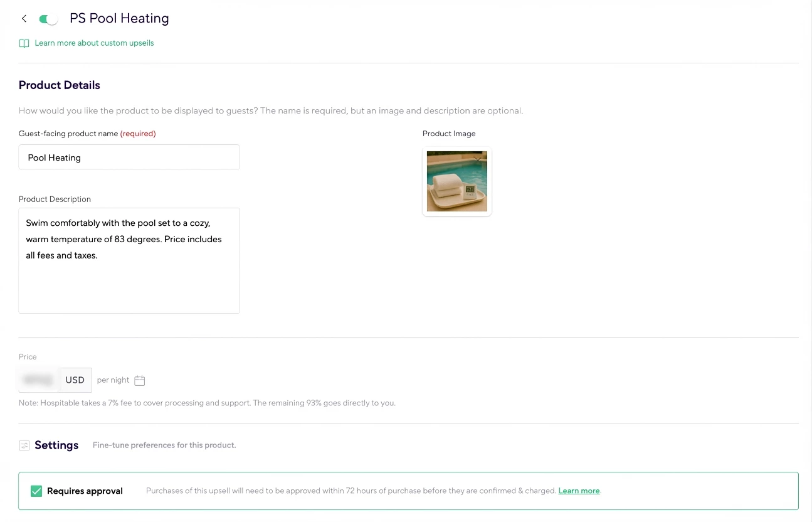Click the per night pricing label
The height and width of the screenshot is (522, 812).
(113, 380)
